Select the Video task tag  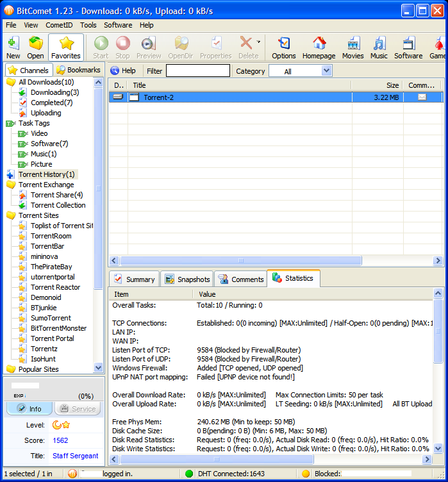(39, 133)
